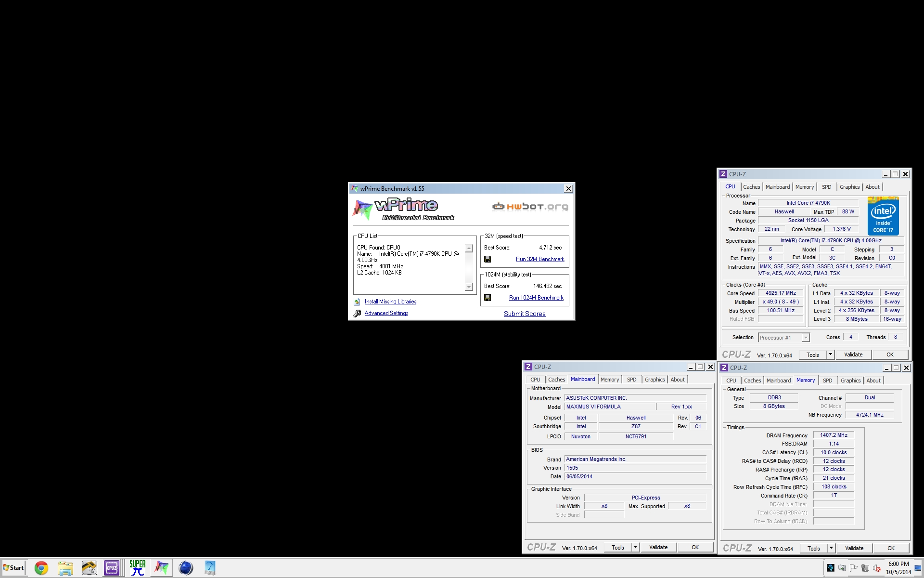Activate the wPrime taskbar icon
Viewport: 924px width, 578px height.
(x=161, y=568)
